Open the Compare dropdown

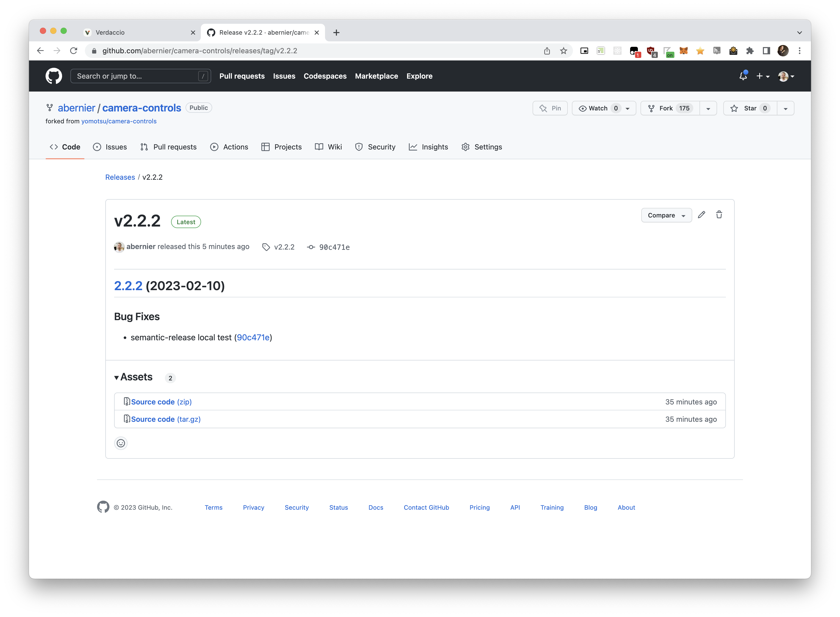click(666, 215)
